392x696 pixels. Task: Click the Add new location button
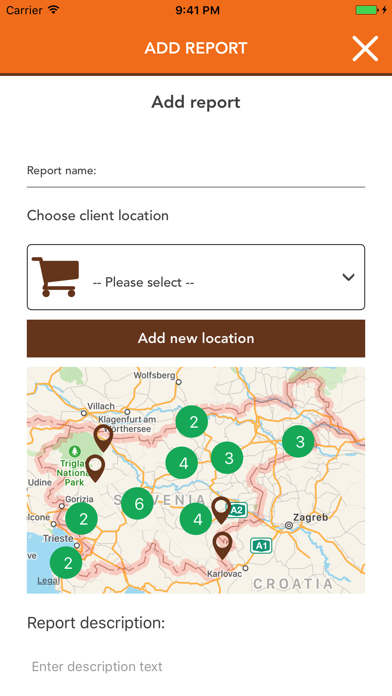click(196, 338)
